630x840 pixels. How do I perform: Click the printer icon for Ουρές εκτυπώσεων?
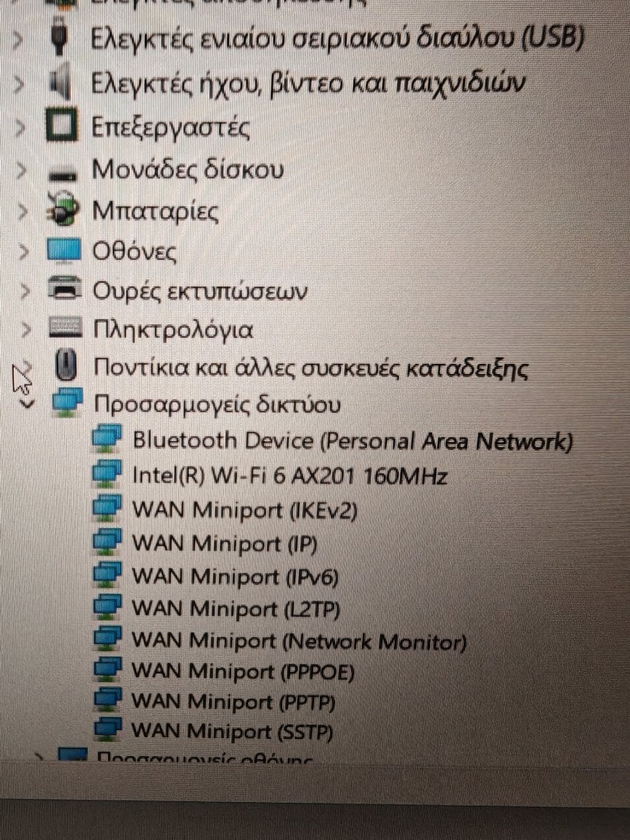coord(65,289)
